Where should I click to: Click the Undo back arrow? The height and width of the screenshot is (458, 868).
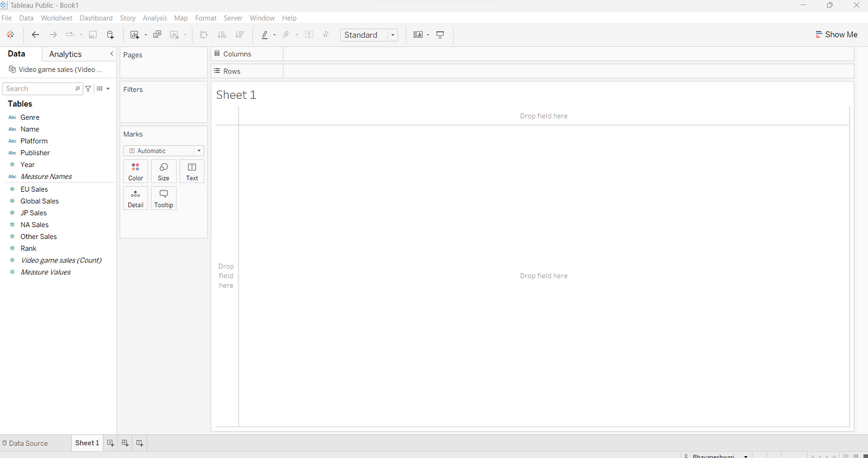pos(35,35)
